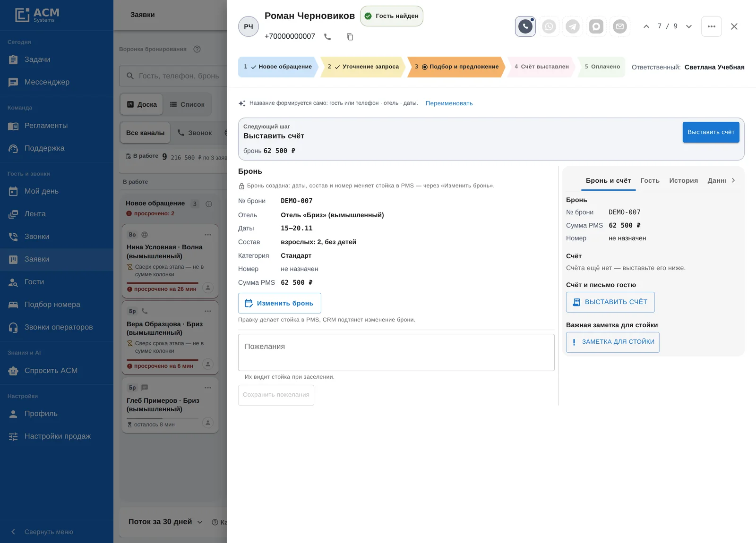Click pipeline stage Подбор и предложение
Screen dimensions: 756x543
[x=456, y=67]
